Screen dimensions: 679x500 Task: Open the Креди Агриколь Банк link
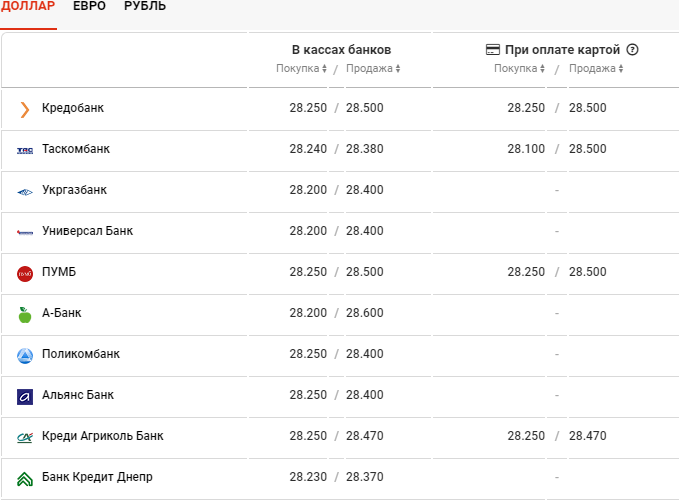(x=103, y=436)
